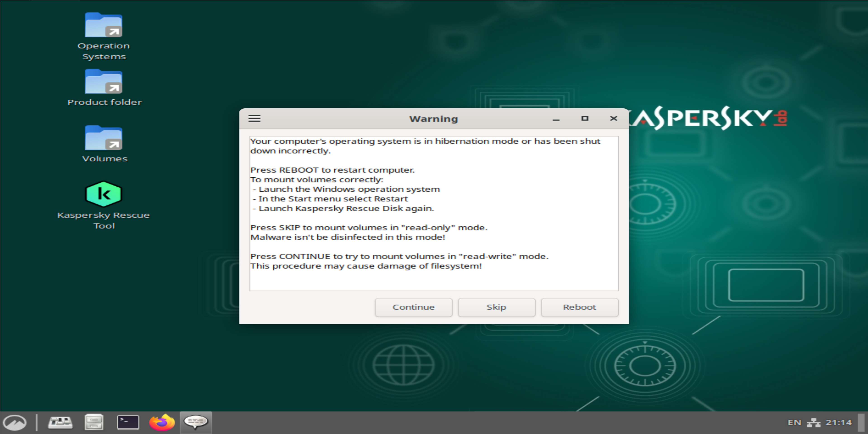Click the Warning title bar text

pos(434,119)
